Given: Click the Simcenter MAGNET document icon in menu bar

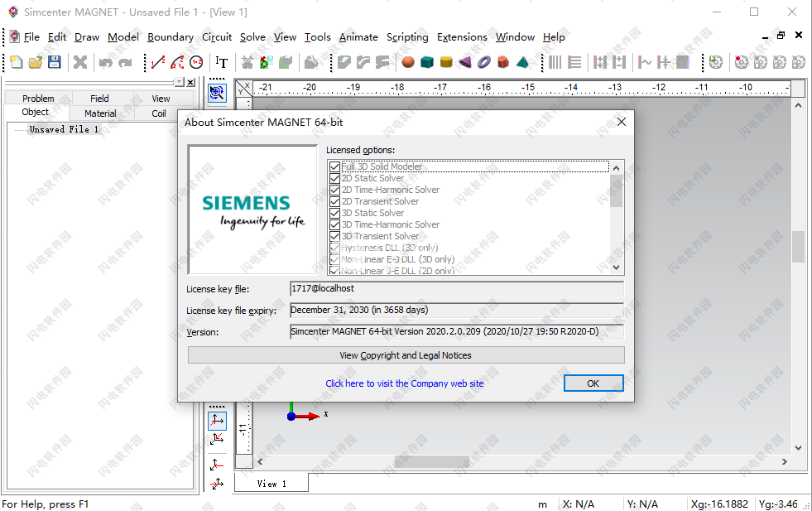Looking at the screenshot, I should [15, 36].
